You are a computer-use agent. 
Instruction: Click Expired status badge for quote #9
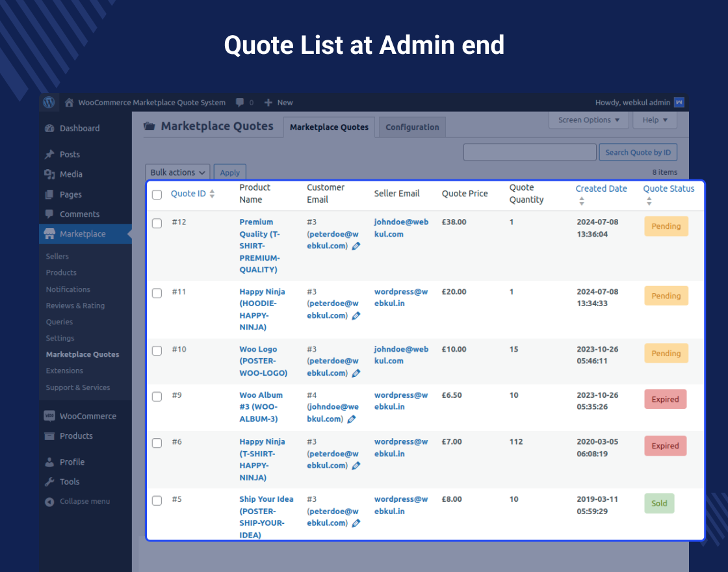[665, 399]
